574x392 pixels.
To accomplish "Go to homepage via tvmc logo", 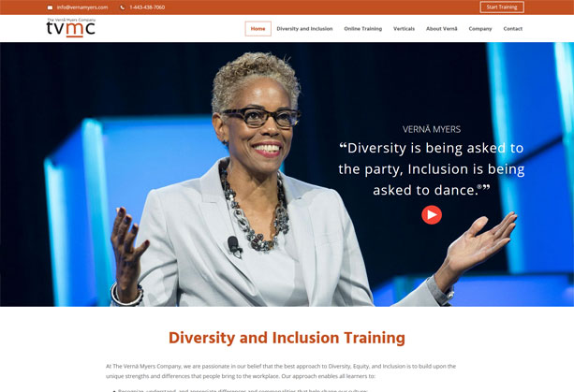I will [x=71, y=28].
